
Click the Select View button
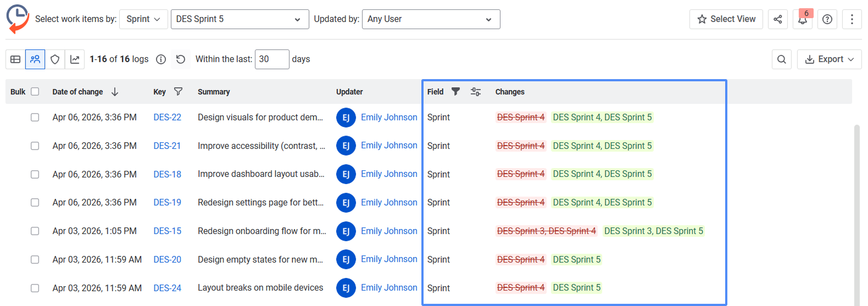[726, 19]
